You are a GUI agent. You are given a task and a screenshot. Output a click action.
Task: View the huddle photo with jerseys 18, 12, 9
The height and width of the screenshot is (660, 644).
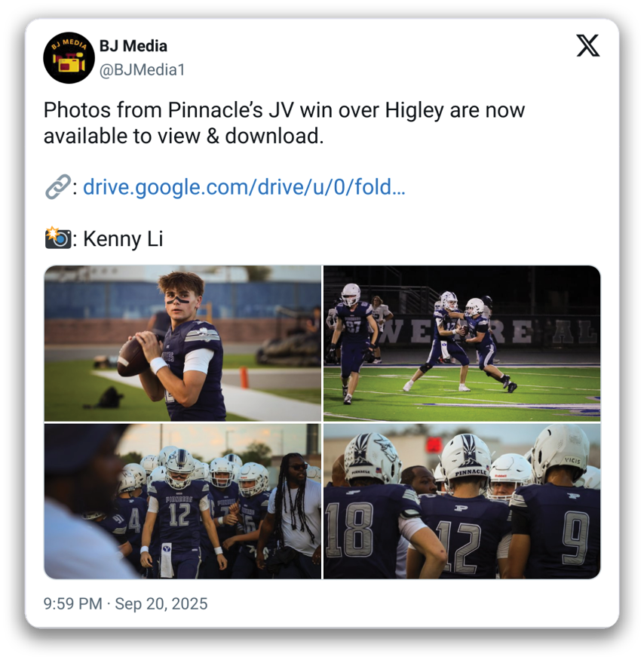(462, 502)
